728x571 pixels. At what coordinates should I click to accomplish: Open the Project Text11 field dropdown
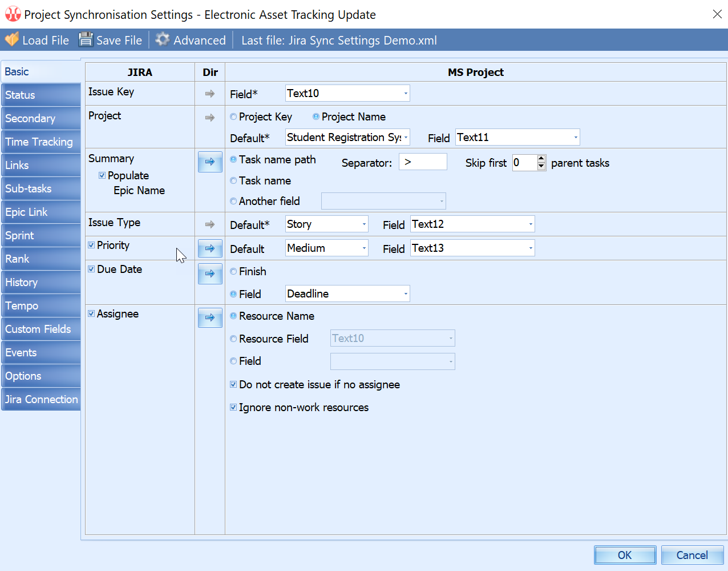pyautogui.click(x=517, y=137)
